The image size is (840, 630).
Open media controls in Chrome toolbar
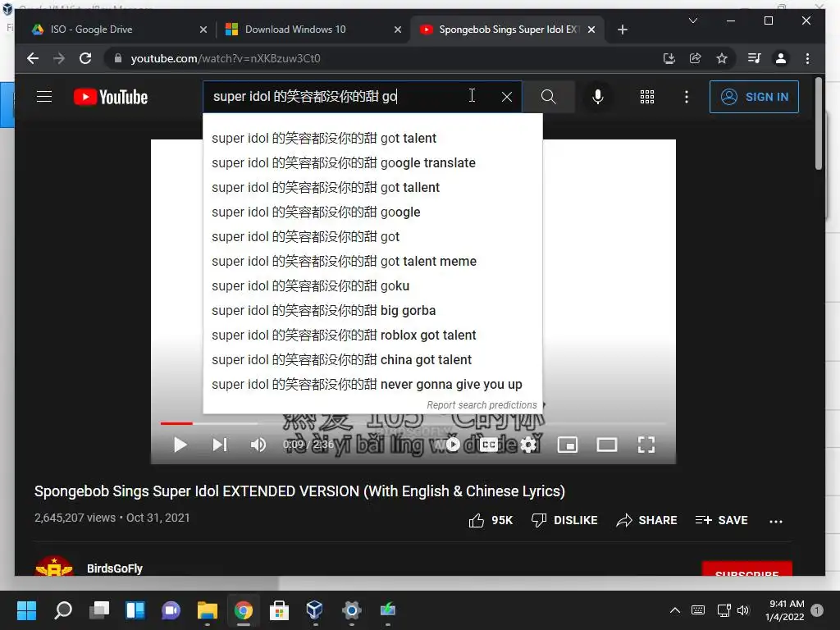click(755, 58)
